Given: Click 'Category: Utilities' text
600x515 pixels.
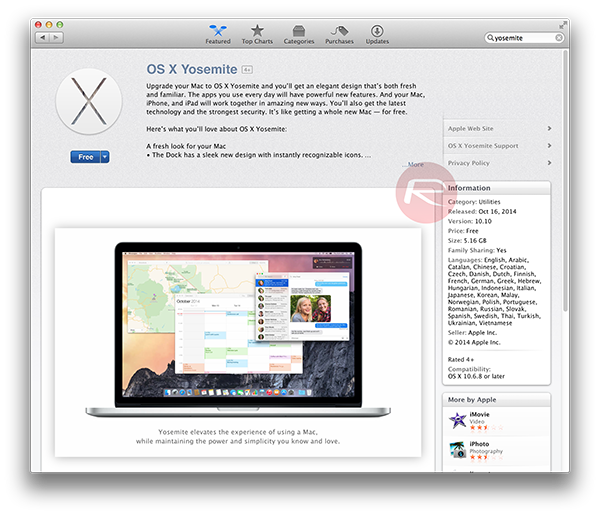Looking at the screenshot, I should (474, 202).
